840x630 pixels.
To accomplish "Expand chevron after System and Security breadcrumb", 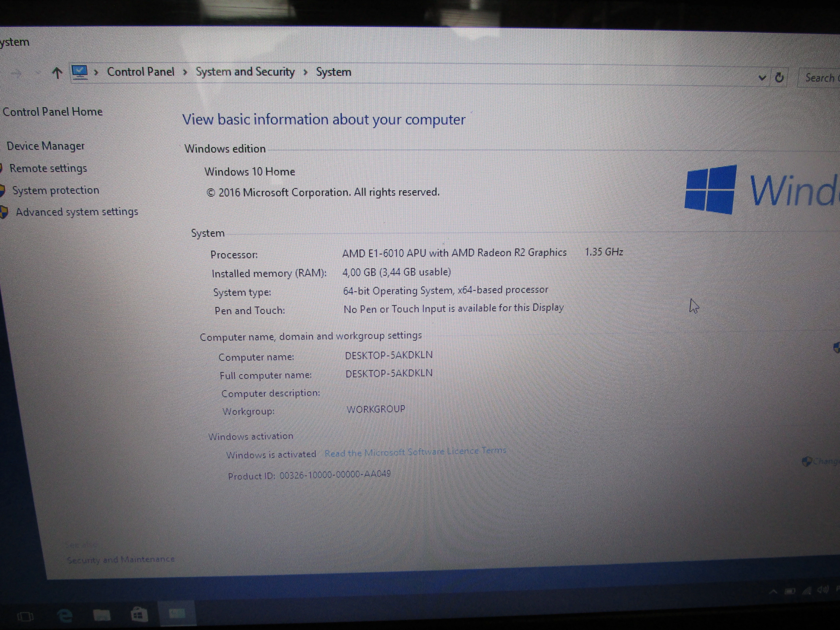I will pyautogui.click(x=305, y=73).
